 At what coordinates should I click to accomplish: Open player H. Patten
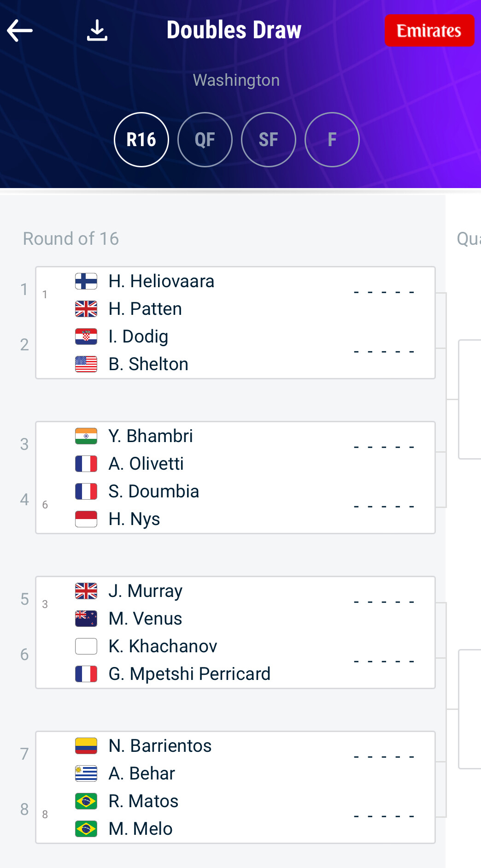(x=145, y=309)
